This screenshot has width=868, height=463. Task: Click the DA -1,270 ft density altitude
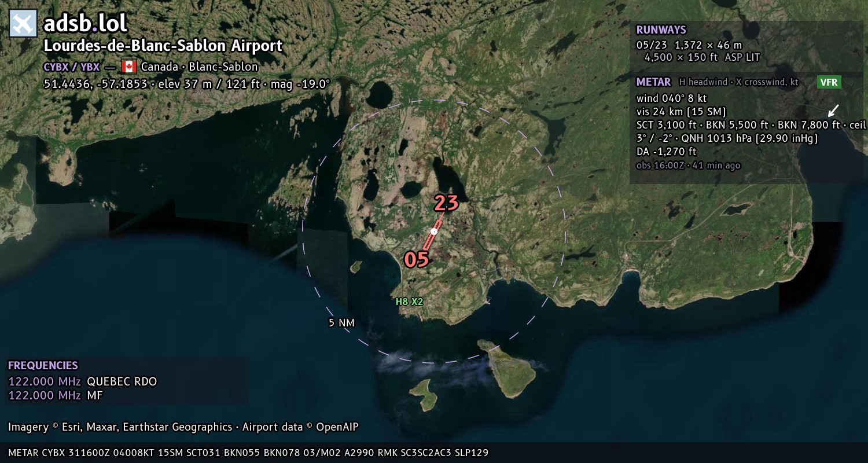[666, 152]
